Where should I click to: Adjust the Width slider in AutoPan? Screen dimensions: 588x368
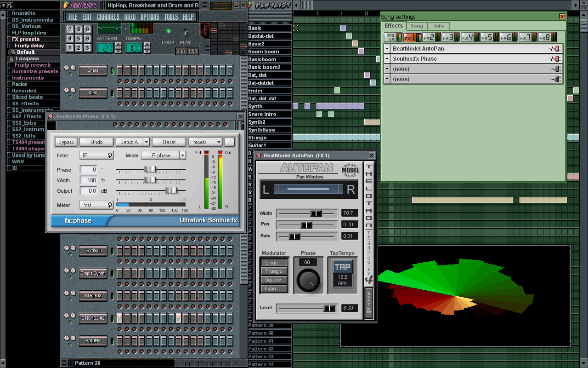click(307, 213)
